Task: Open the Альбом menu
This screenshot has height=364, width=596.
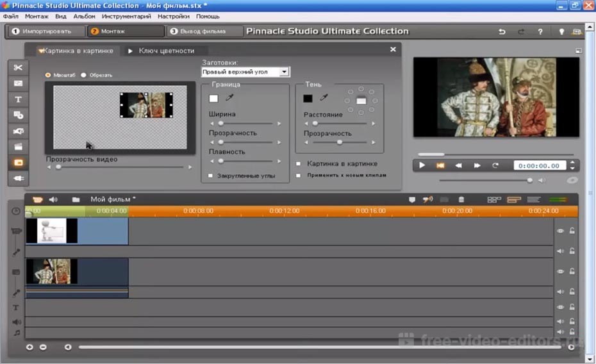Action: pos(84,16)
